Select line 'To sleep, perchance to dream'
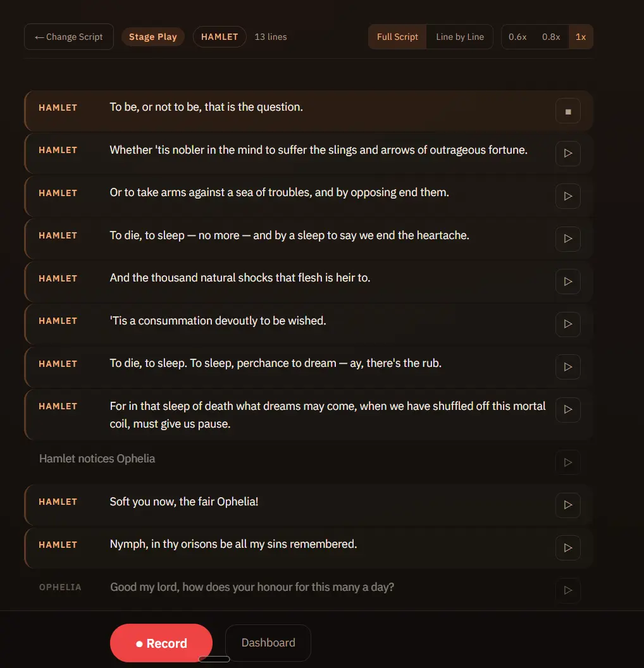Screen dimensions: 644x668 [x=309, y=367]
